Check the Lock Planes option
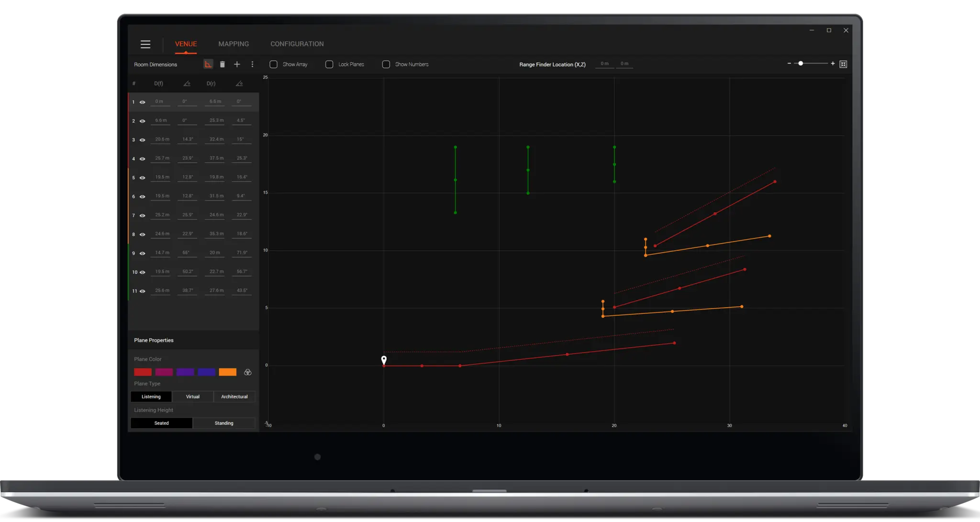 (x=329, y=64)
